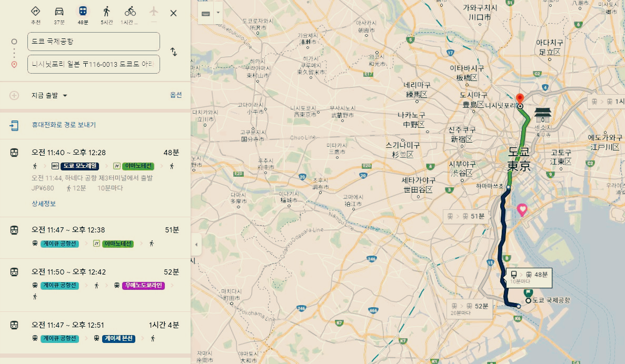Select the transit mode (48분)
Image resolution: width=625 pixels, height=364 pixels.
pos(83,15)
